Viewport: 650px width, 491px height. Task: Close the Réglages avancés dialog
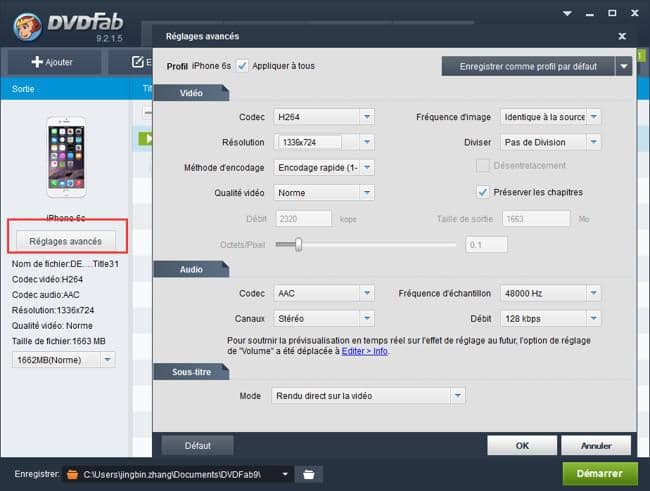tap(622, 36)
